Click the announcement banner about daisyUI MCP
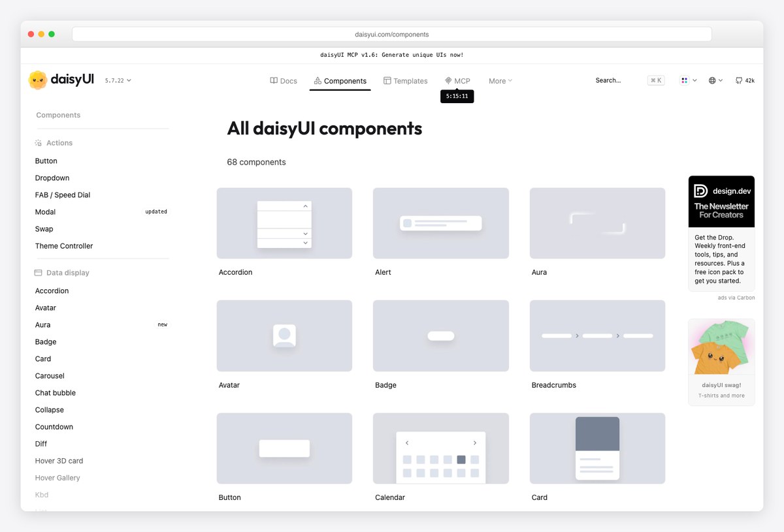The width and height of the screenshot is (784, 532). [x=392, y=55]
